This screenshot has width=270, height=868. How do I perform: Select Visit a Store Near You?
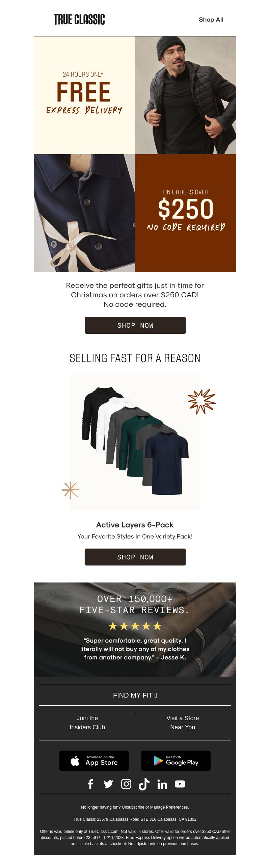(x=183, y=723)
